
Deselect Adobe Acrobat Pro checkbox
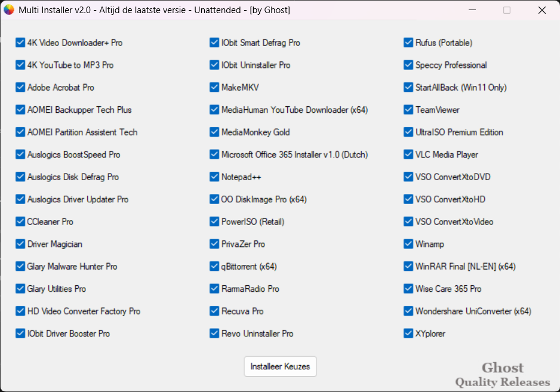pyautogui.click(x=20, y=88)
